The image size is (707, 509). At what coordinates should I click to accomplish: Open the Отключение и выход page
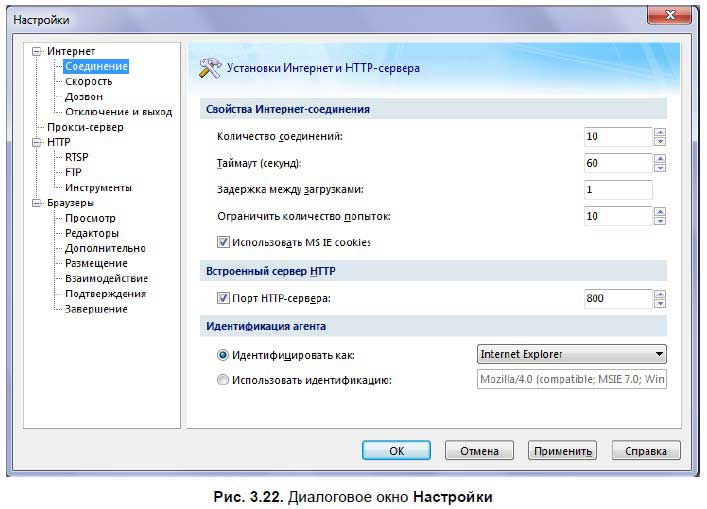point(119,112)
